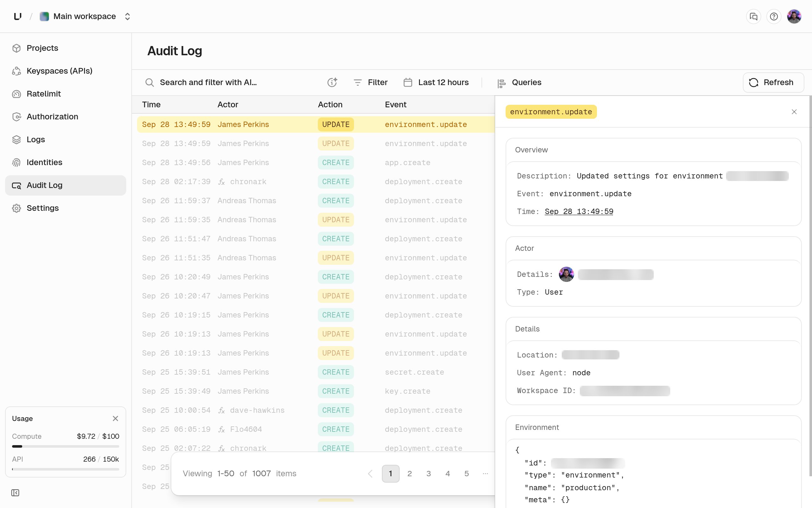
Task: Click the API usage progress bar
Action: (x=65, y=469)
